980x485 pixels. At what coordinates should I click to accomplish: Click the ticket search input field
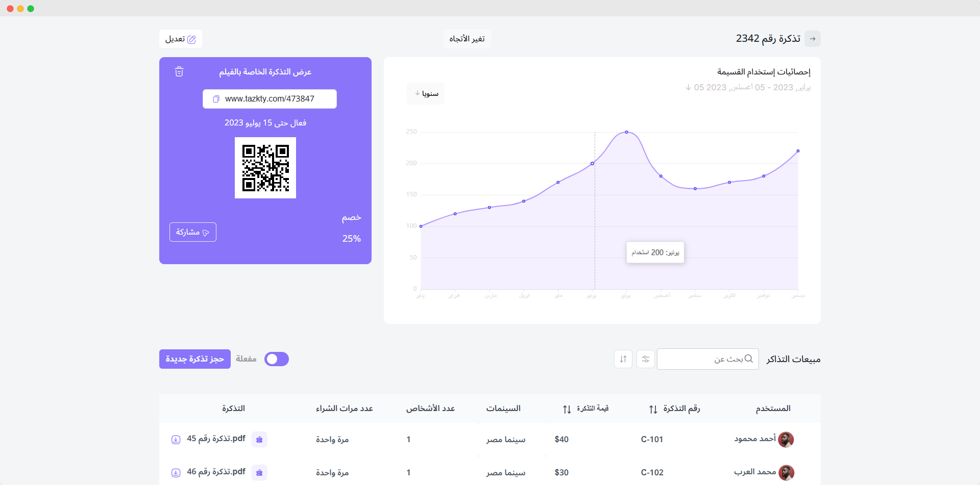707,359
